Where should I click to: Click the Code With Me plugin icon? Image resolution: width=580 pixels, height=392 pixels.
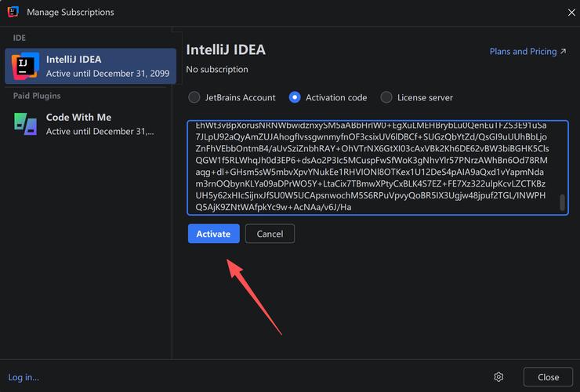(x=26, y=124)
